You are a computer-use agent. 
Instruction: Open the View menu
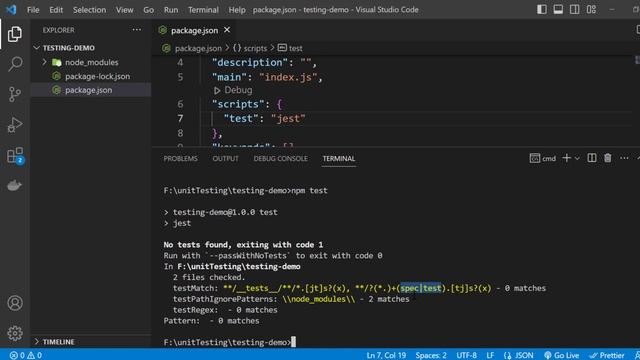pos(124,10)
